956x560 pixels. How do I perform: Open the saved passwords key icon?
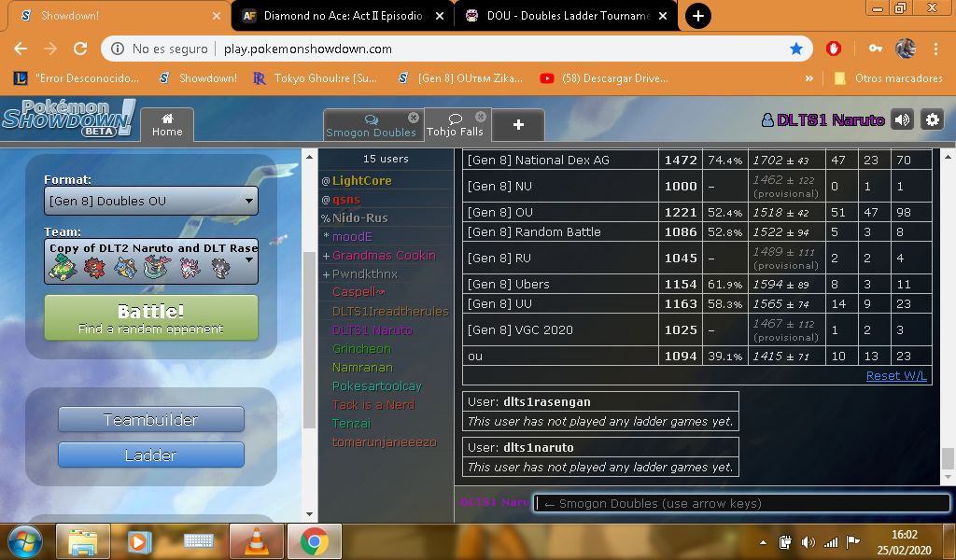point(876,49)
